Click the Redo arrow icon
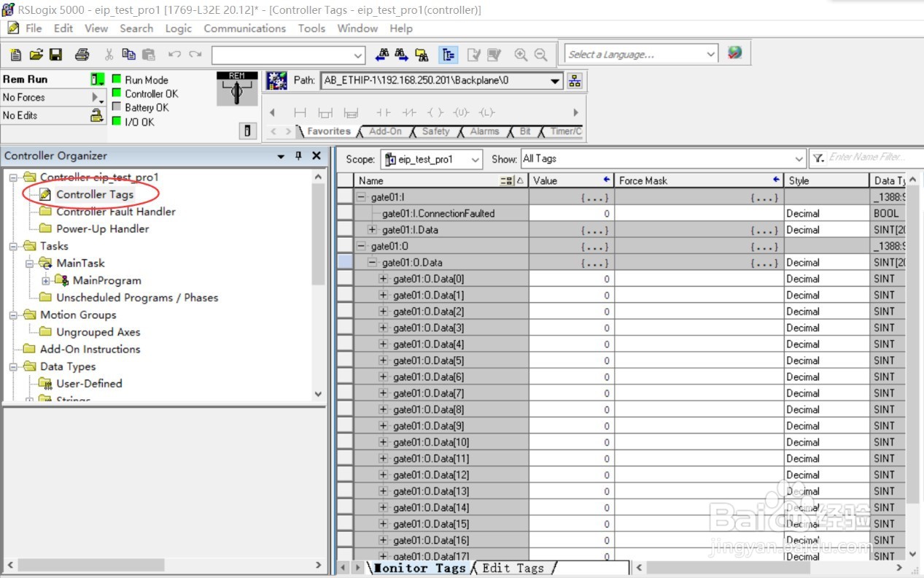Screen dimensions: 924x578 tap(195, 55)
